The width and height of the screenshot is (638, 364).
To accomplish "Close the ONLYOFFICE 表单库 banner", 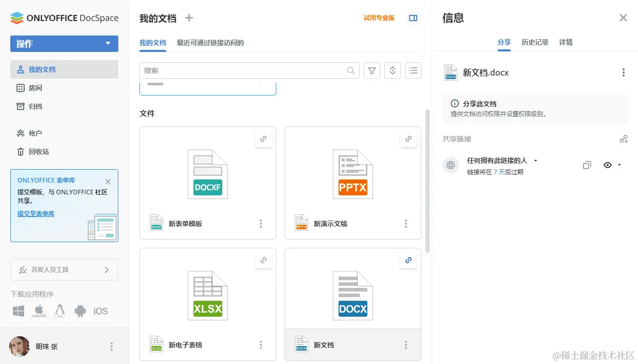I will 108,181.
